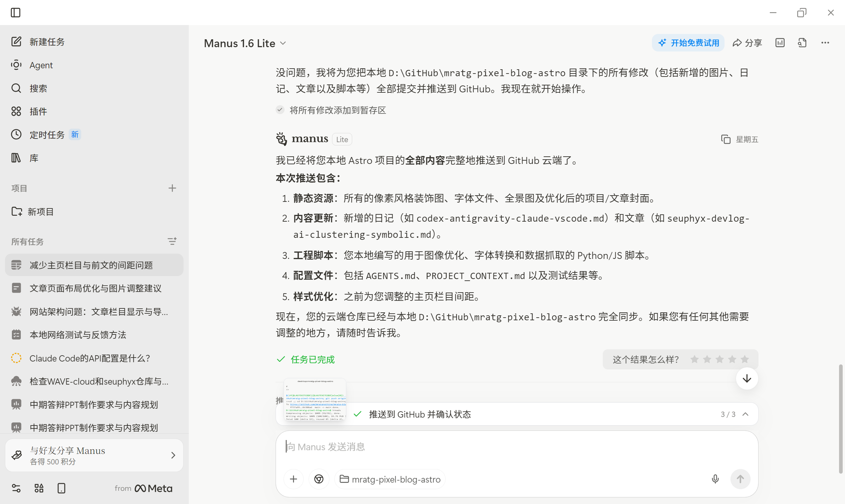
Task: Open the settings sliders icon in the sidebar footer
Action: pos(16,488)
